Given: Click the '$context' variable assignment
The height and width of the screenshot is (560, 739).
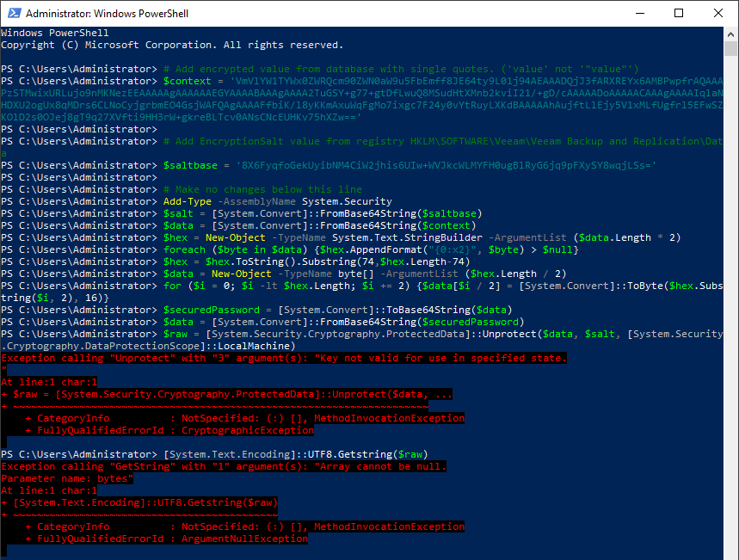Looking at the screenshot, I should [x=187, y=81].
